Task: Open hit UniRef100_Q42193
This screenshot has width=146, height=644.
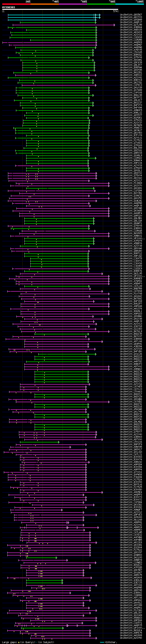Action: (x=131, y=557)
